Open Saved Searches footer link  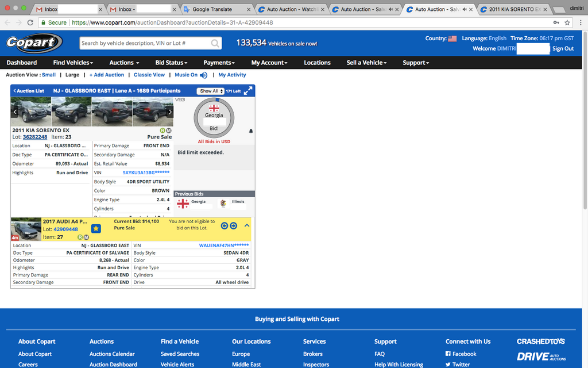pos(180,354)
